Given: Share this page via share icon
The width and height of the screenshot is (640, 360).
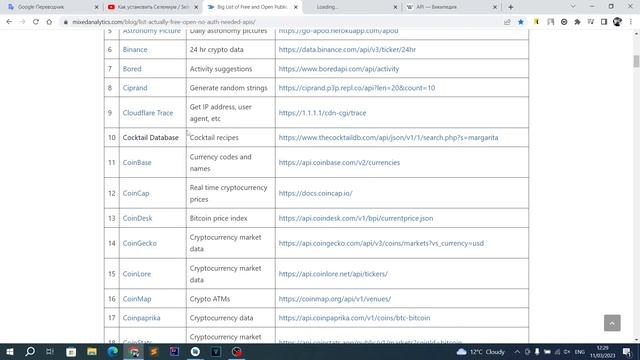Looking at the screenshot, I should (507, 22).
